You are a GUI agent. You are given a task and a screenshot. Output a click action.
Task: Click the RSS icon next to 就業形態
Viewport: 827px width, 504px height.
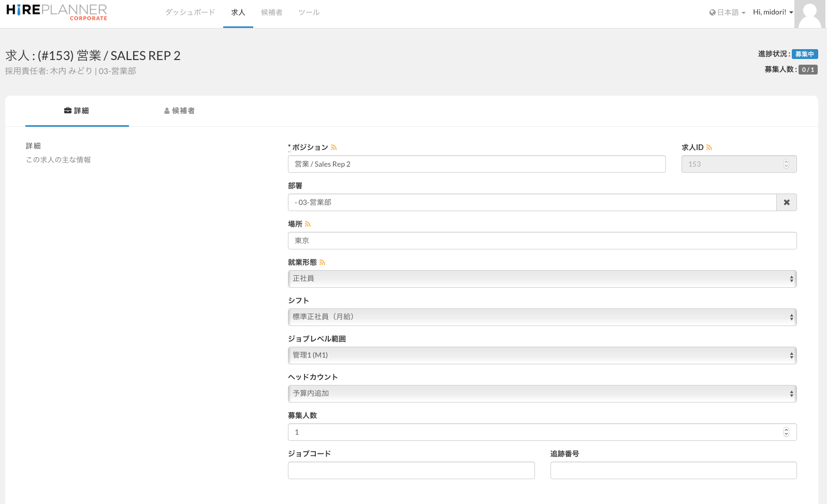pyautogui.click(x=322, y=262)
